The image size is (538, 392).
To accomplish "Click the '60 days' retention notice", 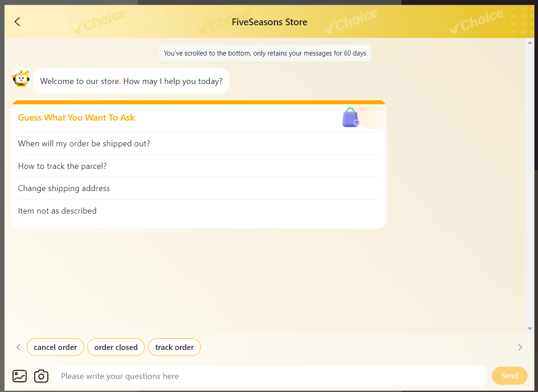I will [264, 53].
